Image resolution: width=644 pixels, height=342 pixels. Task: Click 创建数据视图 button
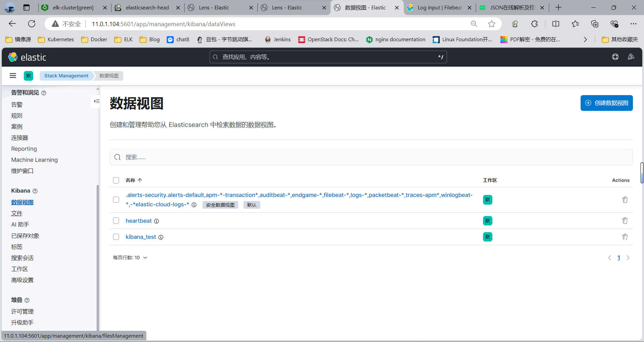606,103
